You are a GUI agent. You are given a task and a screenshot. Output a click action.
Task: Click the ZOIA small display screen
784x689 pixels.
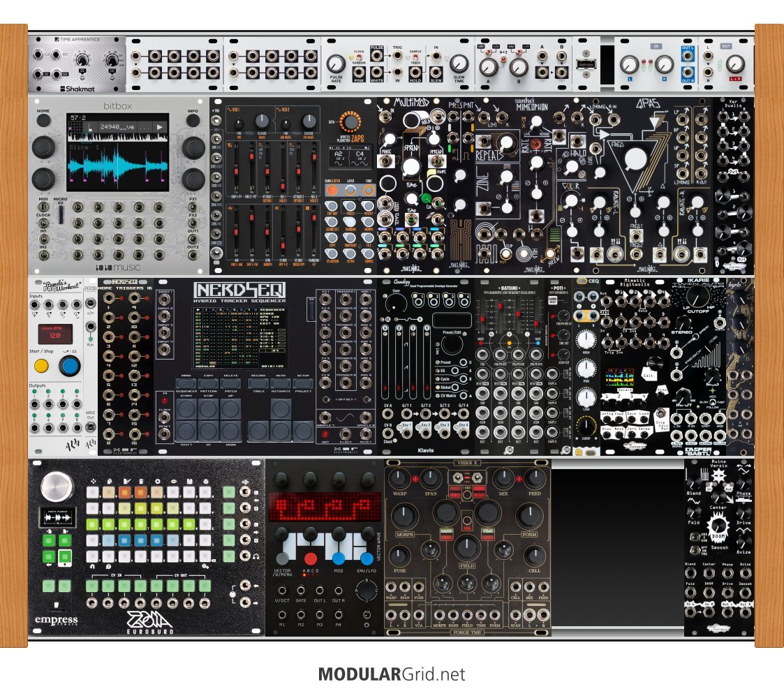57,517
